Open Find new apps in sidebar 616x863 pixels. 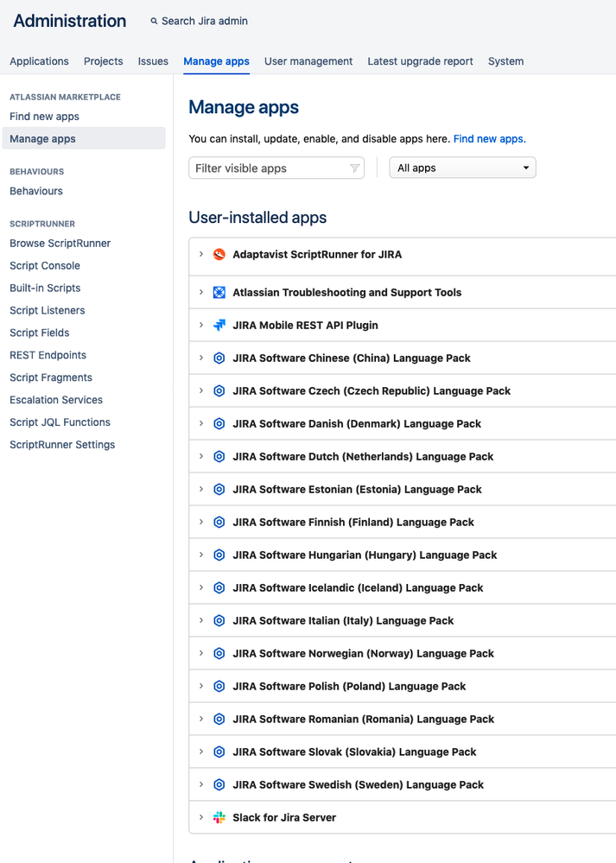pyautogui.click(x=45, y=117)
